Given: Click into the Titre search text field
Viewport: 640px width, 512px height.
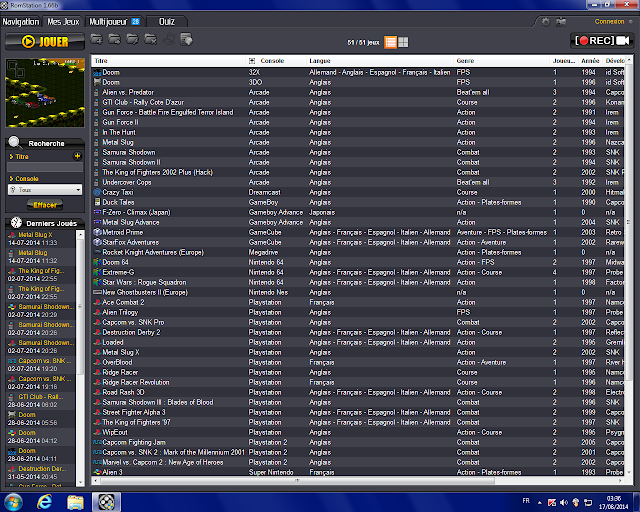Looking at the screenshot, I should point(45,167).
